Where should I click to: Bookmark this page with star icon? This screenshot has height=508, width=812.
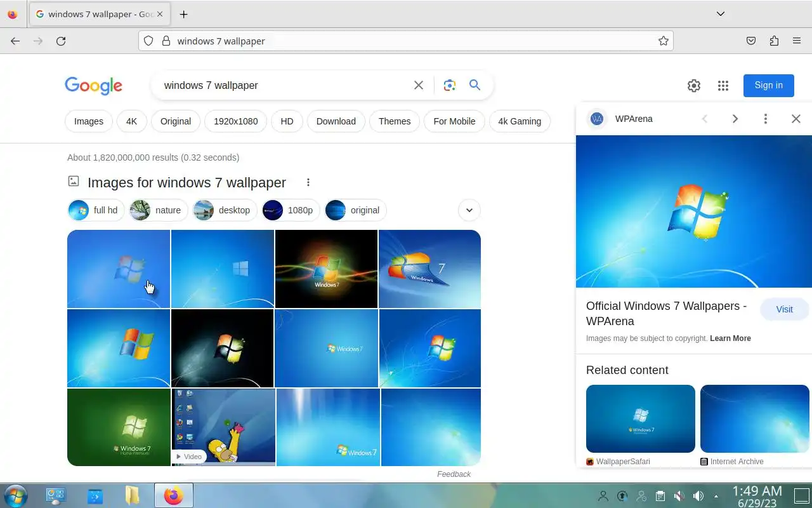pyautogui.click(x=664, y=41)
